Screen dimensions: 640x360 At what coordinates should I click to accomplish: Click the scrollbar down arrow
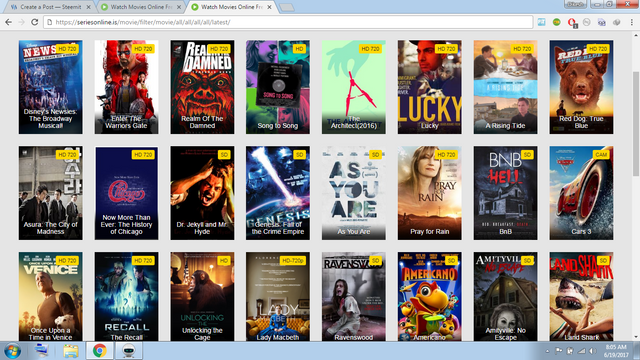636,337
